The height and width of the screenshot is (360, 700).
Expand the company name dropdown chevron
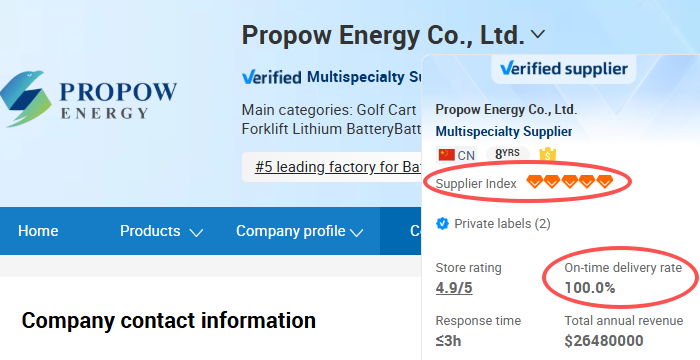coord(538,34)
